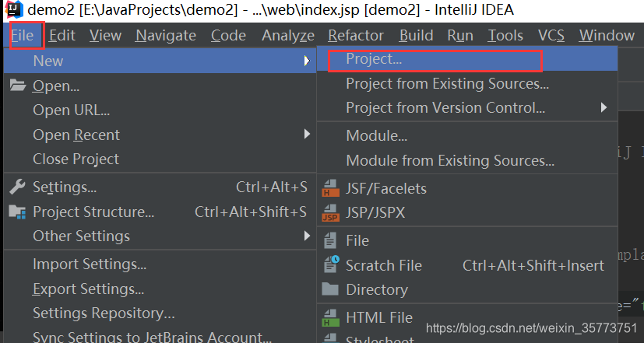Click the Project Structure folder icon
644x343 pixels.
point(17,212)
